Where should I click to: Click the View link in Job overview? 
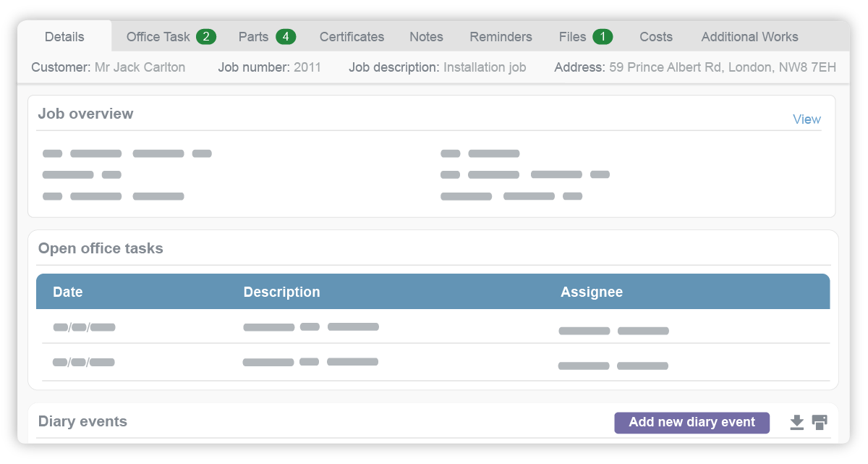(807, 119)
